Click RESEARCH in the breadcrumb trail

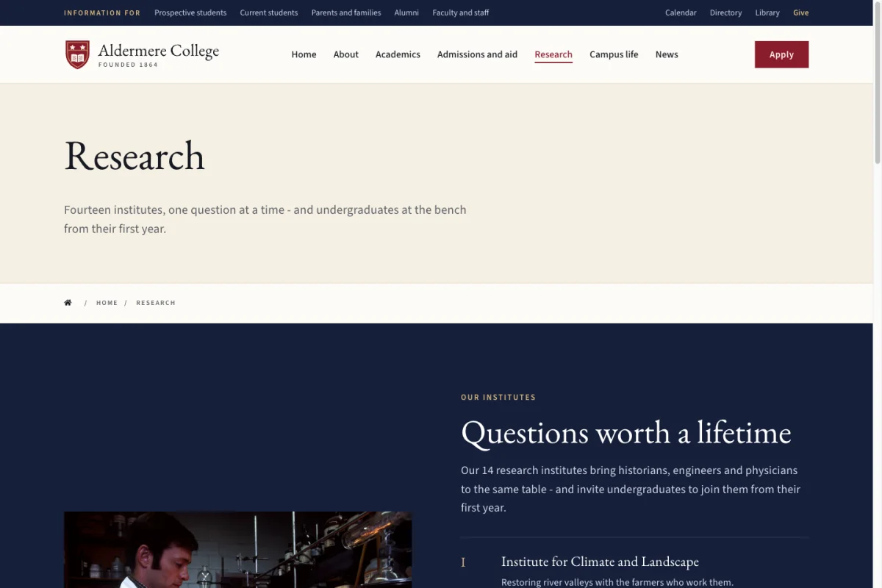156,303
